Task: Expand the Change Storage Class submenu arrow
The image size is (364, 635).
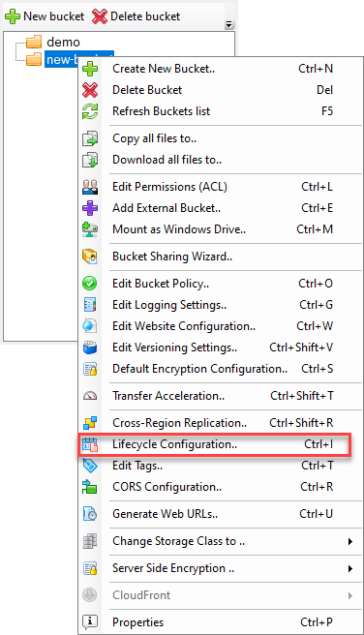Action: [350, 541]
